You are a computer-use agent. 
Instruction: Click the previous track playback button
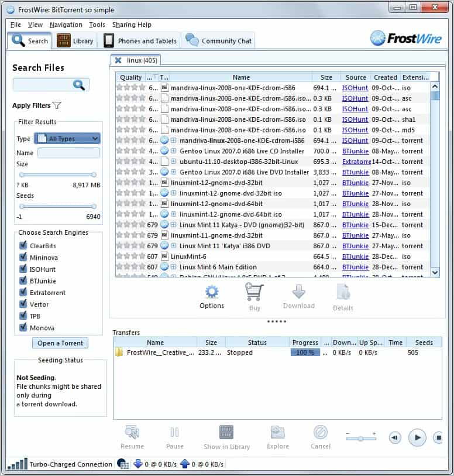coord(395,437)
